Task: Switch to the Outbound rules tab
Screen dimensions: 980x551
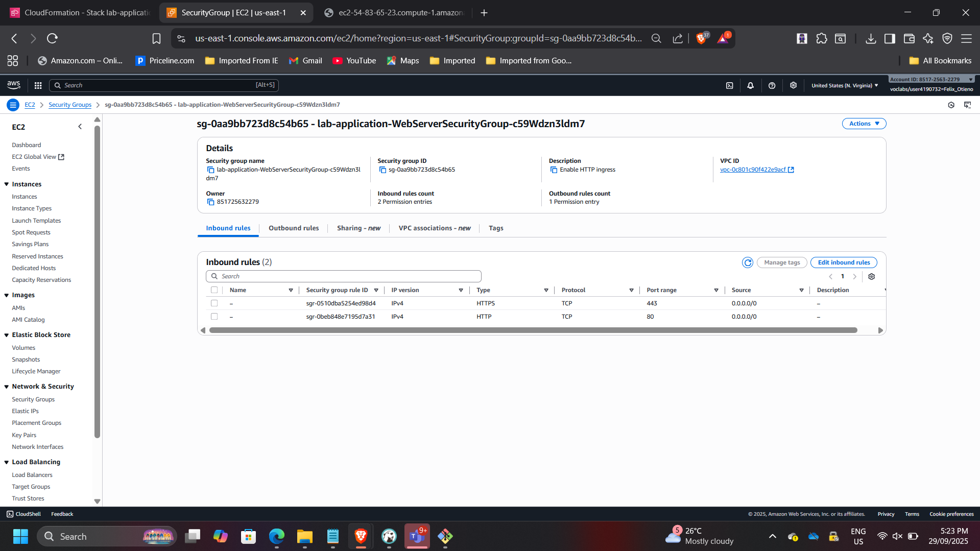Action: [x=294, y=228]
